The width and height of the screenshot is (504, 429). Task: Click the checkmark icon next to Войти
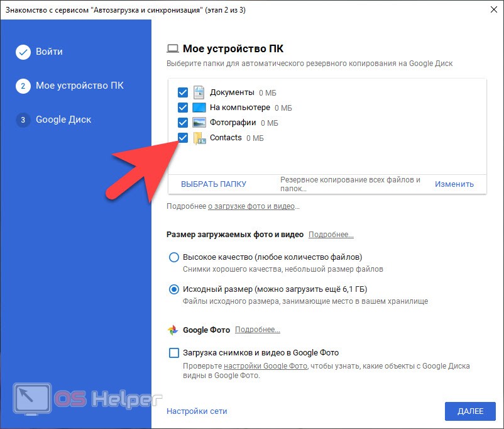23,52
